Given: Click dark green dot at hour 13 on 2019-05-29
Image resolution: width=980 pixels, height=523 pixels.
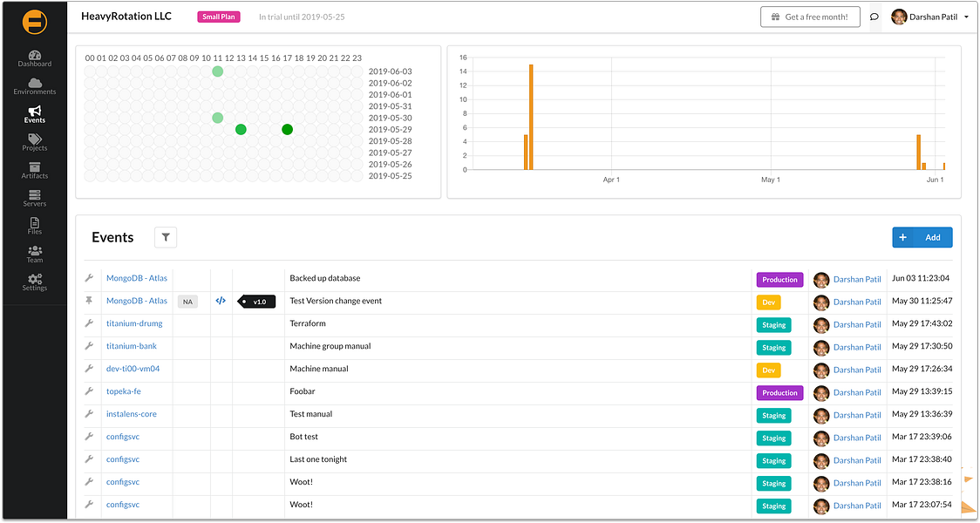Looking at the screenshot, I should point(241,129).
